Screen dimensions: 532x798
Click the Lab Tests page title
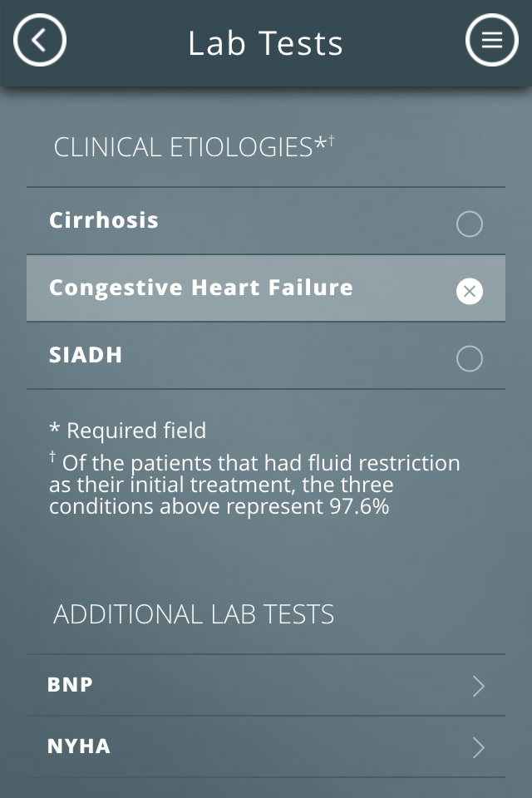click(x=265, y=43)
